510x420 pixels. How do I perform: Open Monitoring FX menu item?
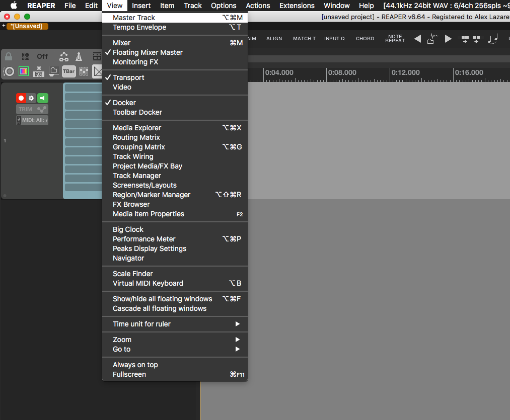coord(175,62)
